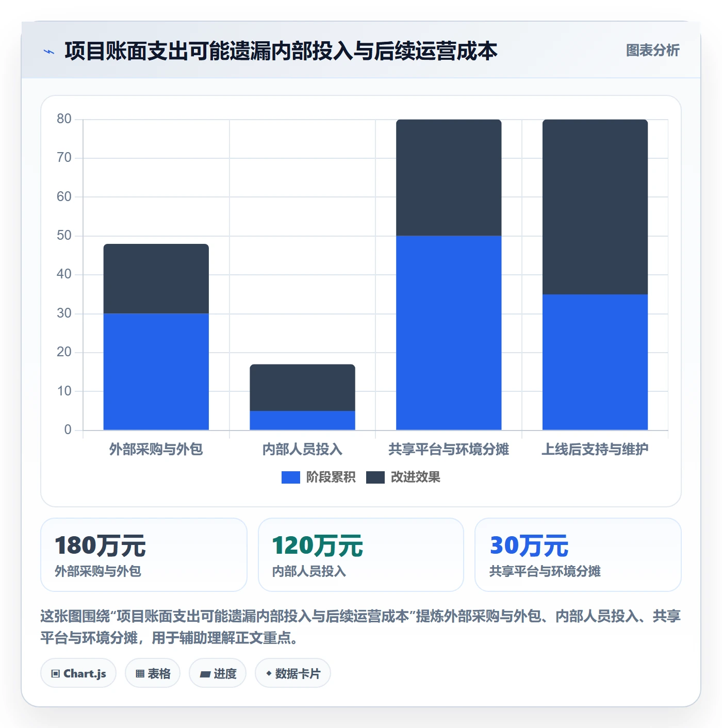The image size is (722, 728).
Task: Open the 180万元 外部采购与外包 card
Action: [x=144, y=555]
